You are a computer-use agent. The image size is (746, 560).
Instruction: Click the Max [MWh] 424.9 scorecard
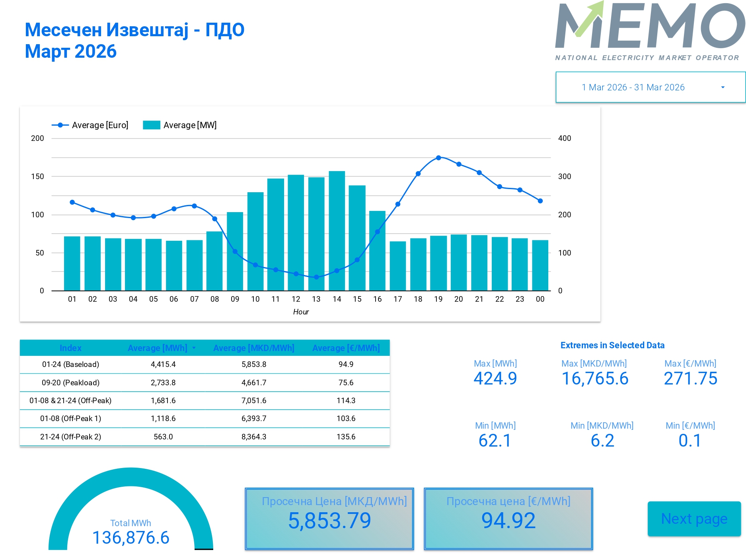click(495, 373)
